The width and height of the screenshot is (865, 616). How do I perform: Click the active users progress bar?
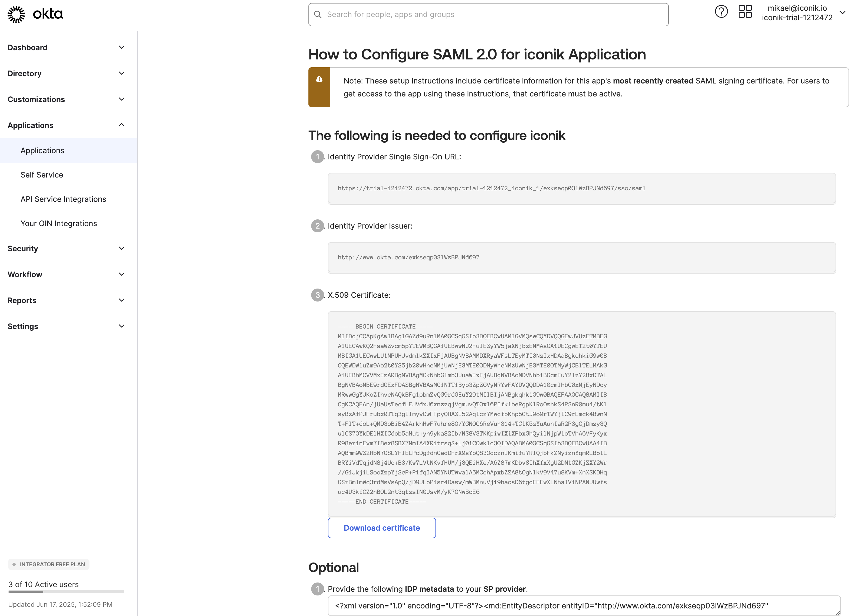[66, 592]
